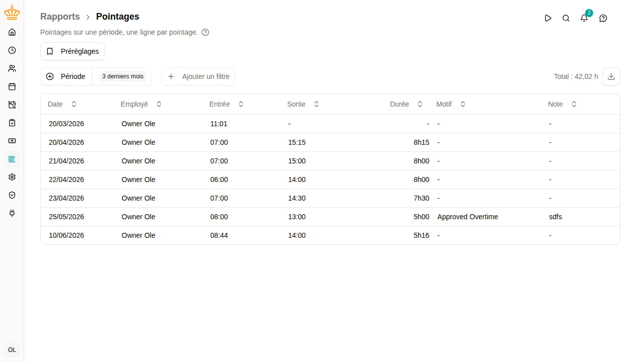
Task: Open the reports chart sidebar icon
Action: click(12, 159)
